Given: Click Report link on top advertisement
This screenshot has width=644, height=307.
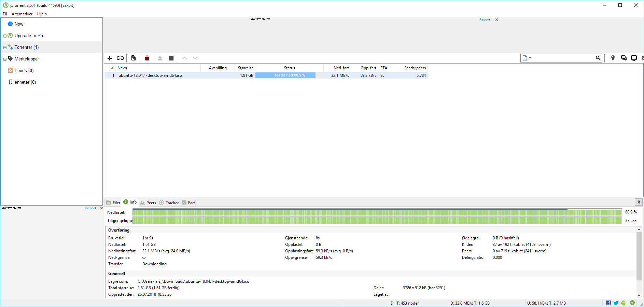Looking at the screenshot, I should [485, 19].
